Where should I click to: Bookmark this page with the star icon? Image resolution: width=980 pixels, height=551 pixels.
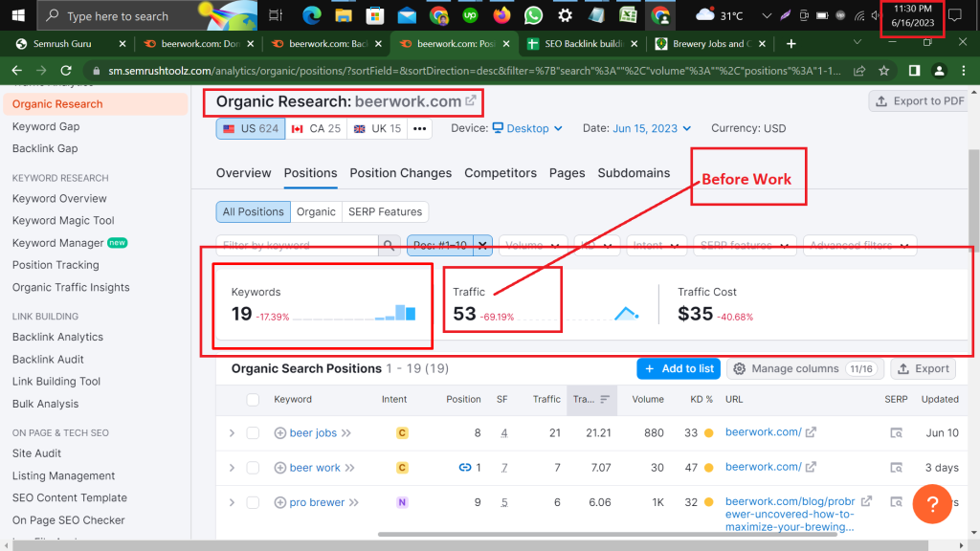click(x=883, y=71)
